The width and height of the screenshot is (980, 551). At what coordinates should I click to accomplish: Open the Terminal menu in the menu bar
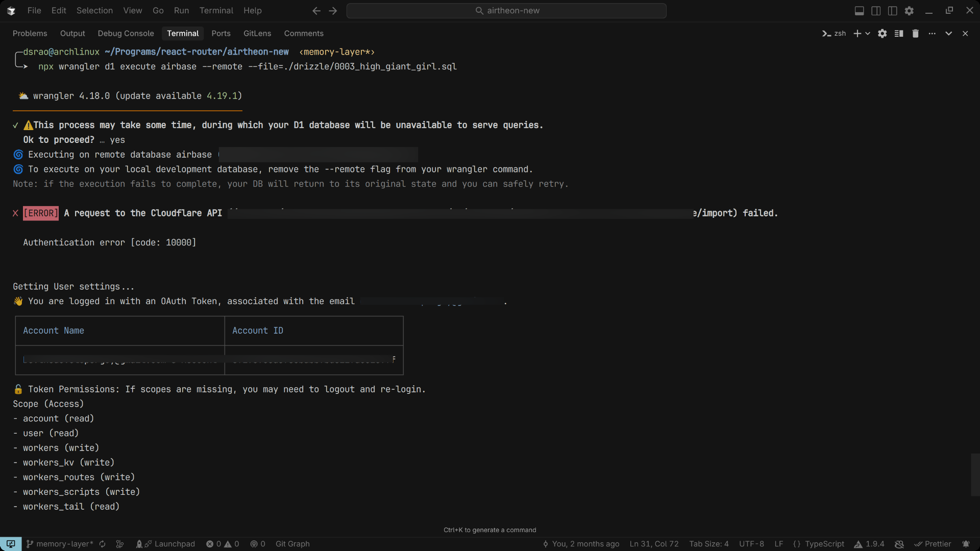pyautogui.click(x=216, y=10)
